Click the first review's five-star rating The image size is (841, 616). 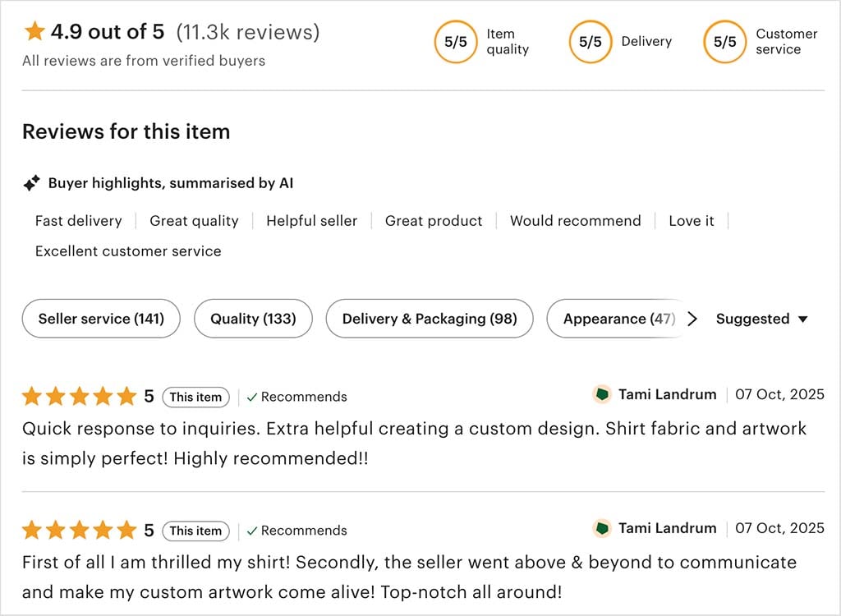[x=79, y=397]
